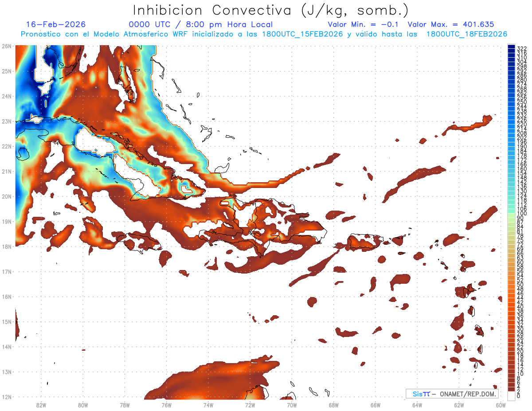Click the "17N" latitude label
This screenshot has height=411, width=532.
coord(6,271)
